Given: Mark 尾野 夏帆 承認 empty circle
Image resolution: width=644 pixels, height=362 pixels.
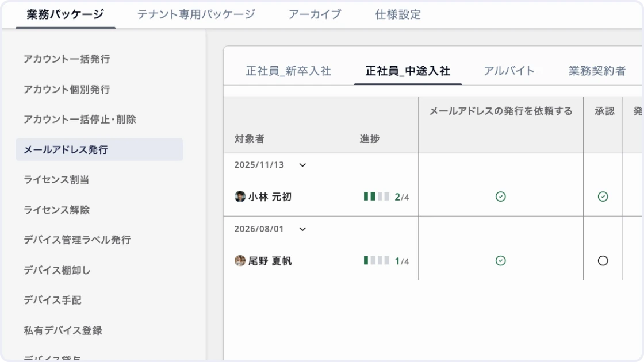Looking at the screenshot, I should click(x=603, y=261).
